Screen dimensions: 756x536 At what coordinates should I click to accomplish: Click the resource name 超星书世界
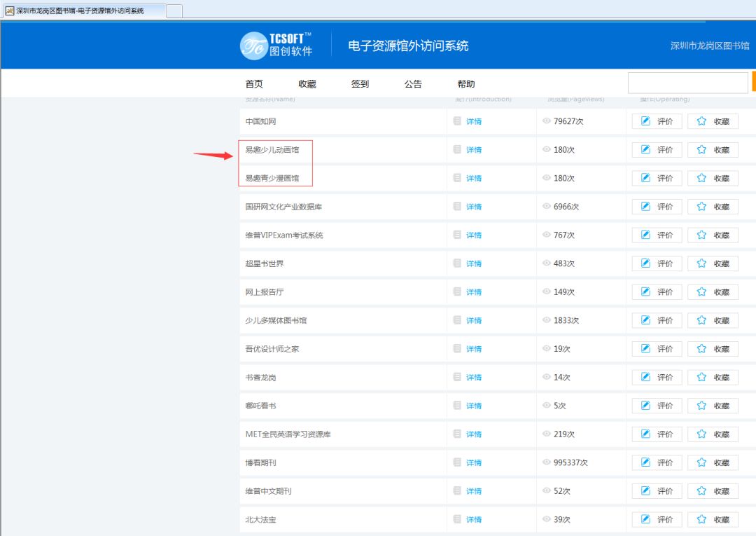pyautogui.click(x=264, y=264)
